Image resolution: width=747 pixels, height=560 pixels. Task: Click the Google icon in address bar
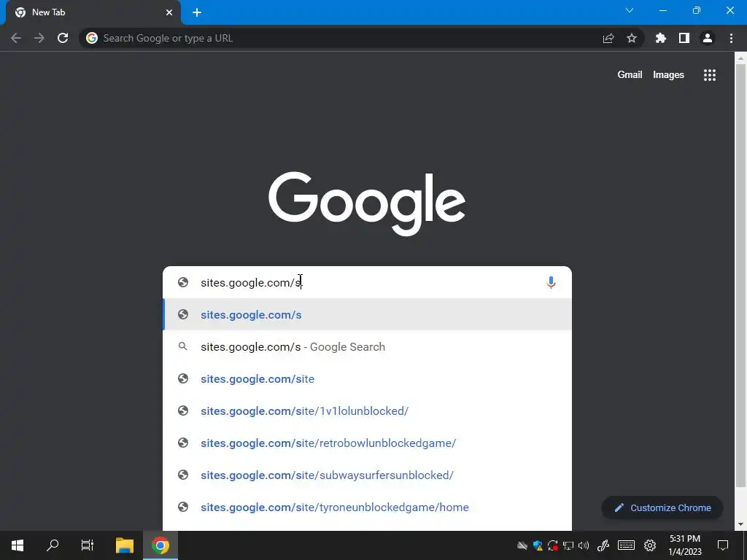92,38
